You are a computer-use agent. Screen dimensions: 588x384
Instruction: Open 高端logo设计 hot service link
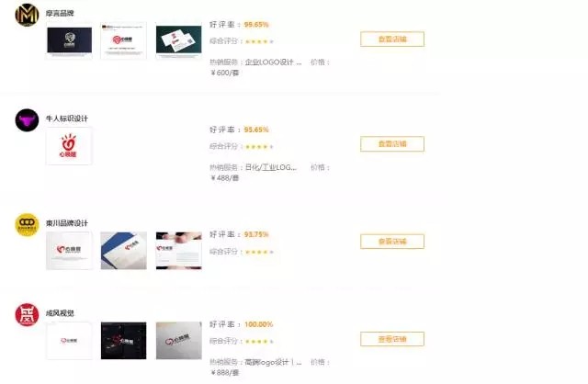tap(274, 362)
